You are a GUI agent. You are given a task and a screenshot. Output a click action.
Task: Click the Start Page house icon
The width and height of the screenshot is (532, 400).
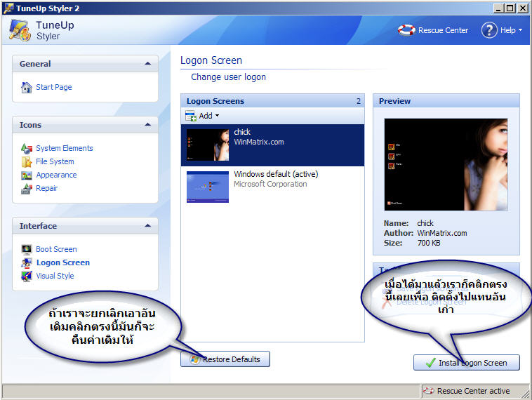(27, 88)
